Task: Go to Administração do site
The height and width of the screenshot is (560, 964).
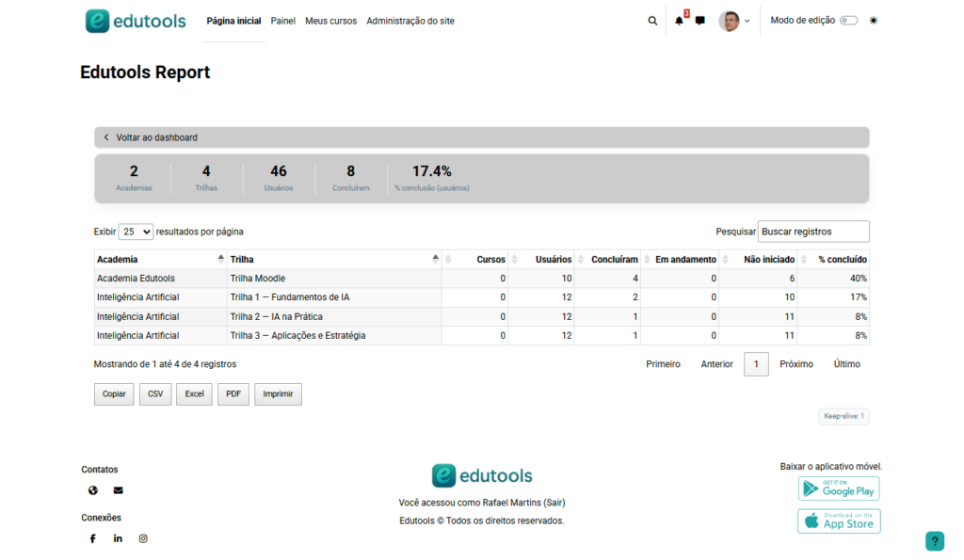Action: [x=410, y=21]
